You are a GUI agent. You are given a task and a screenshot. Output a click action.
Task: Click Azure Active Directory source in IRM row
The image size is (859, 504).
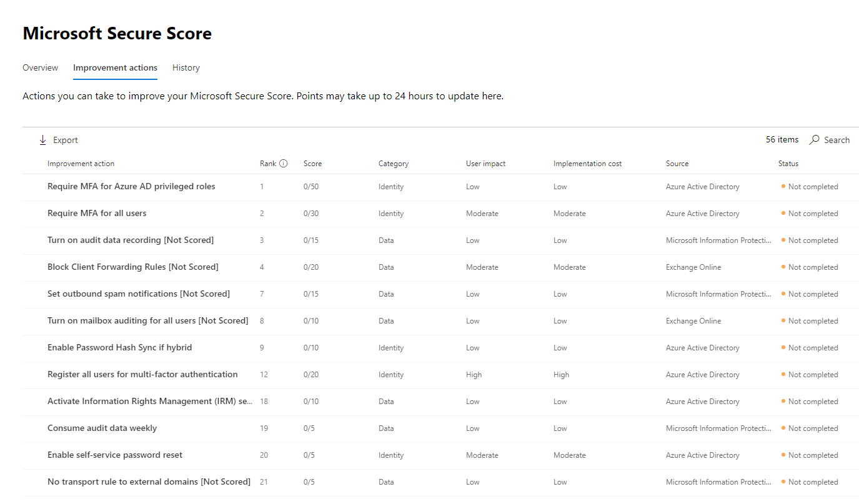703,402
